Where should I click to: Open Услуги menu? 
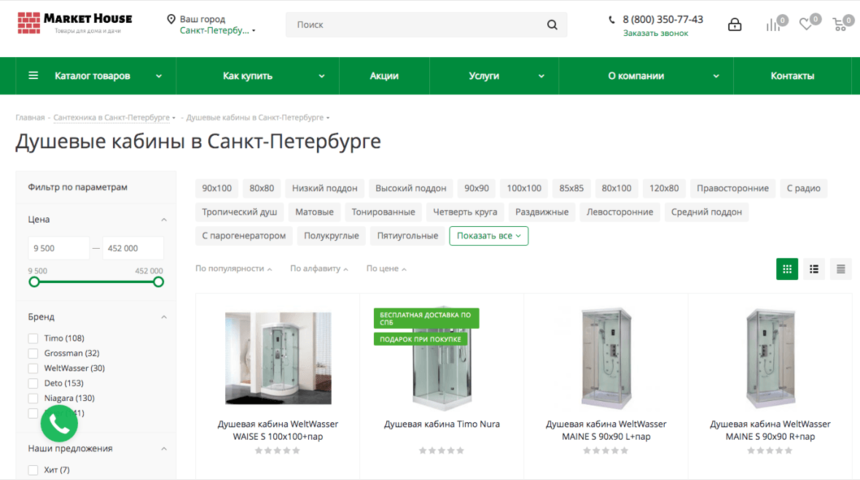click(494, 76)
